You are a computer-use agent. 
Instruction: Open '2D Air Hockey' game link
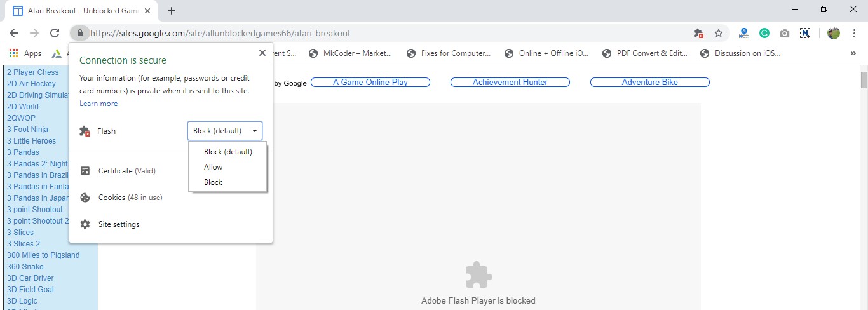[x=31, y=84]
